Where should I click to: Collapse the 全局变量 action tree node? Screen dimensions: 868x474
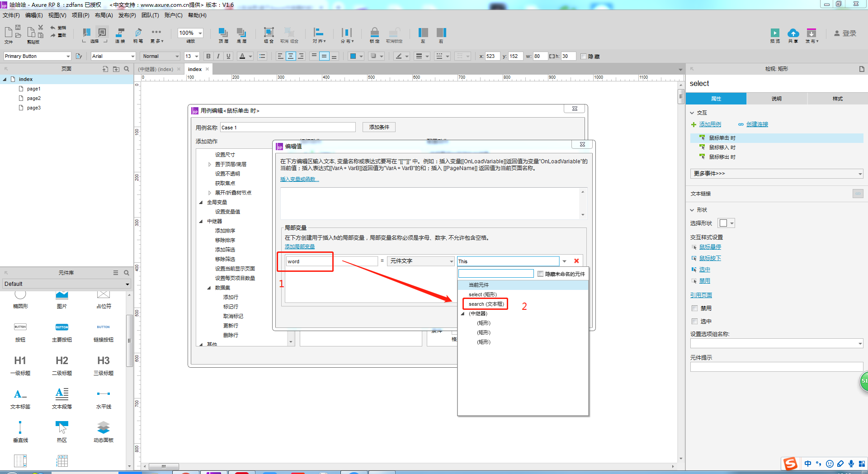coord(201,203)
